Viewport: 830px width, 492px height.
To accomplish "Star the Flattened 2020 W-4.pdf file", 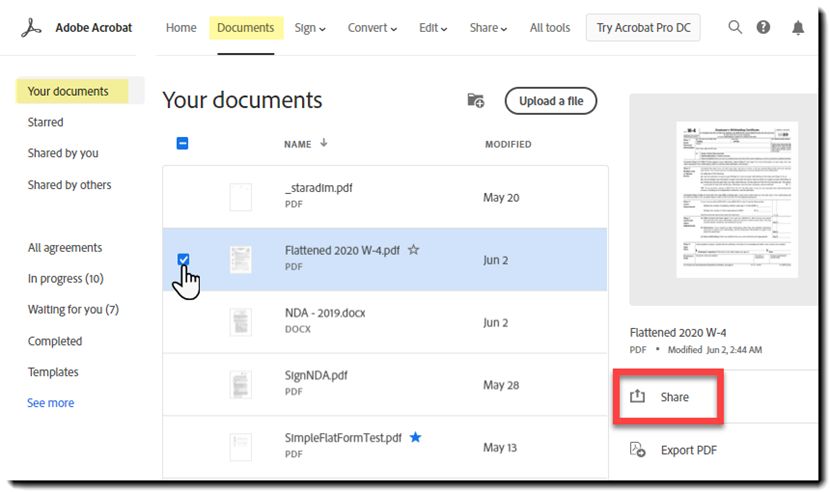I will tap(413, 249).
